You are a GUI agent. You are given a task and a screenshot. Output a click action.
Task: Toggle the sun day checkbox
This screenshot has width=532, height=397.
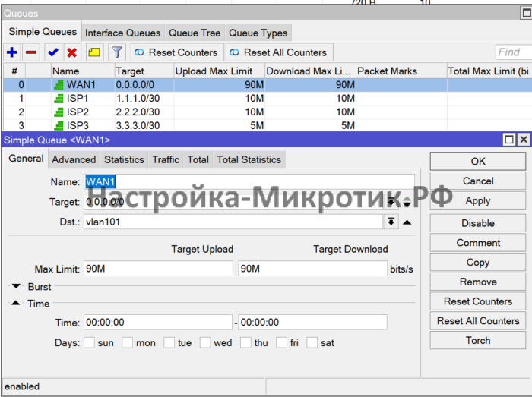[x=89, y=342]
